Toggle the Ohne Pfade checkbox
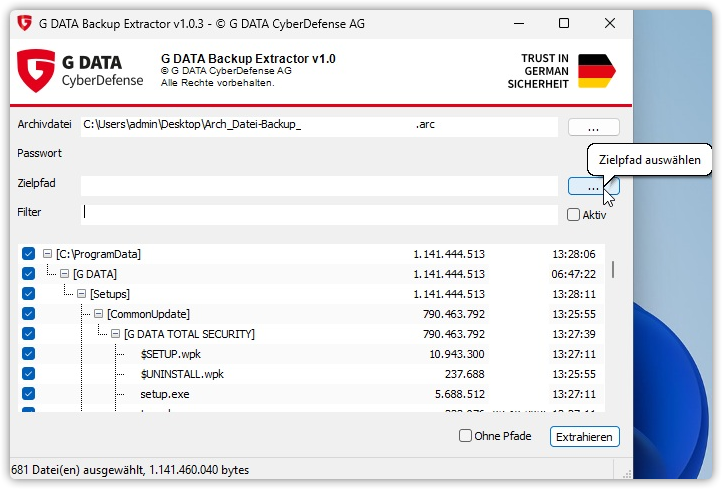The width and height of the screenshot is (722, 489). tap(465, 436)
